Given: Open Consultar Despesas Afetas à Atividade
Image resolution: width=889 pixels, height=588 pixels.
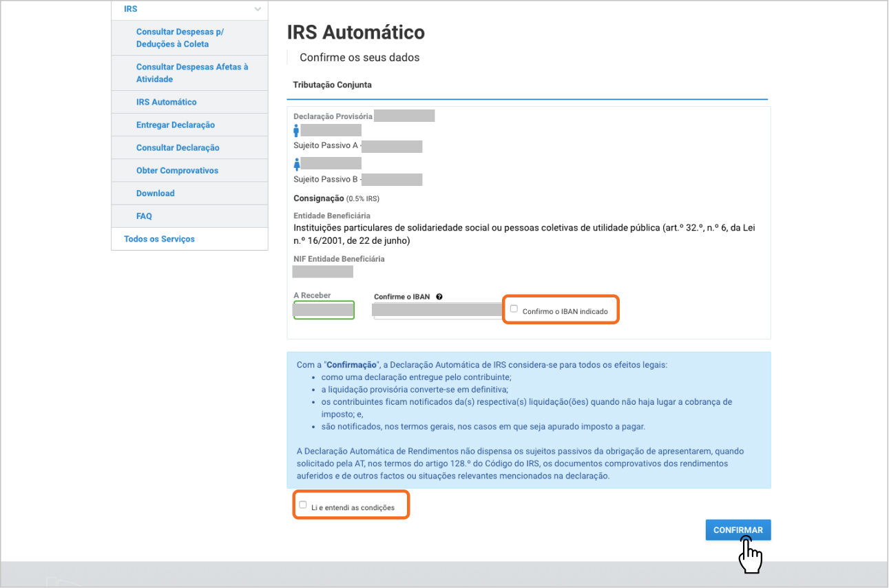Looking at the screenshot, I should point(191,73).
